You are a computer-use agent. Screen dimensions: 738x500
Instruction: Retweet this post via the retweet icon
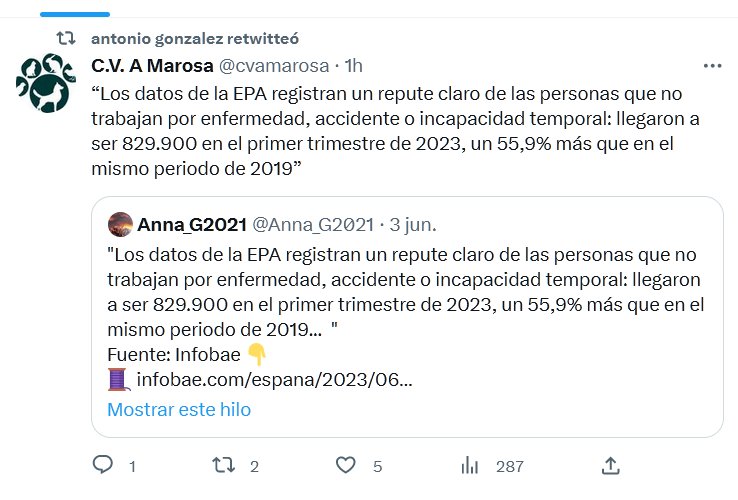pos(224,465)
